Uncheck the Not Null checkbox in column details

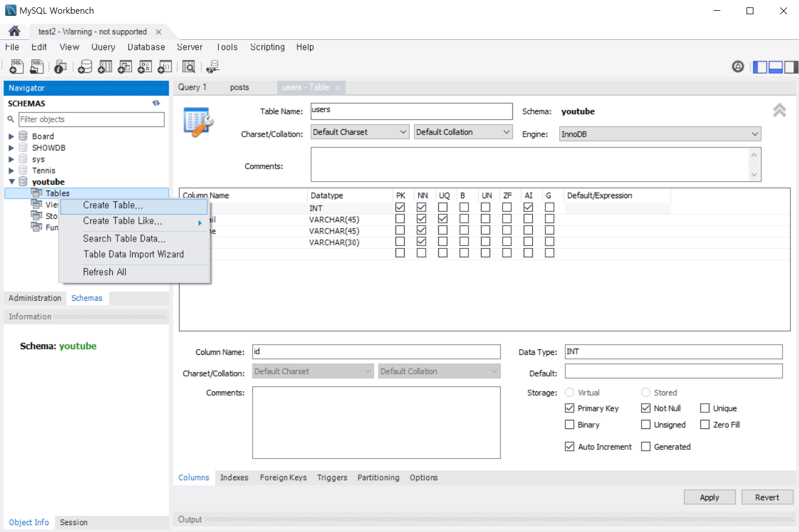click(646, 408)
